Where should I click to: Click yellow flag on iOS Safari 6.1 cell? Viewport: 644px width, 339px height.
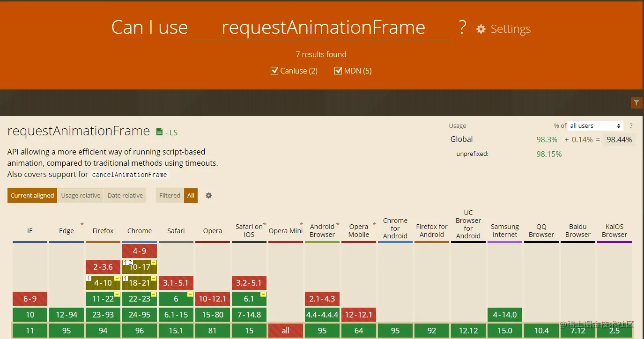click(263, 295)
